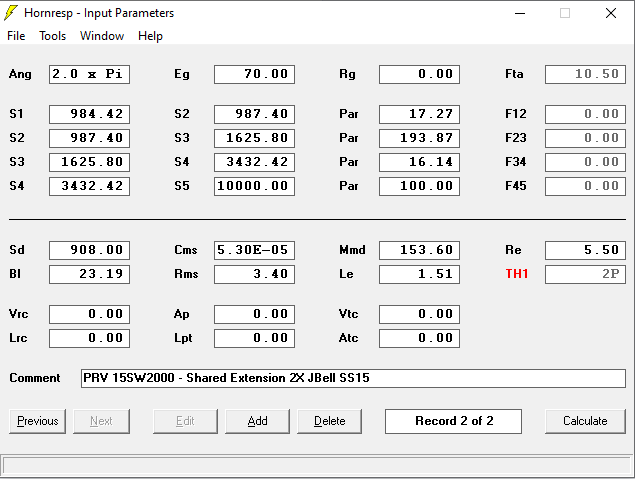The width and height of the screenshot is (635, 479).
Task: Close the Hornresp window
Action: click(x=611, y=13)
